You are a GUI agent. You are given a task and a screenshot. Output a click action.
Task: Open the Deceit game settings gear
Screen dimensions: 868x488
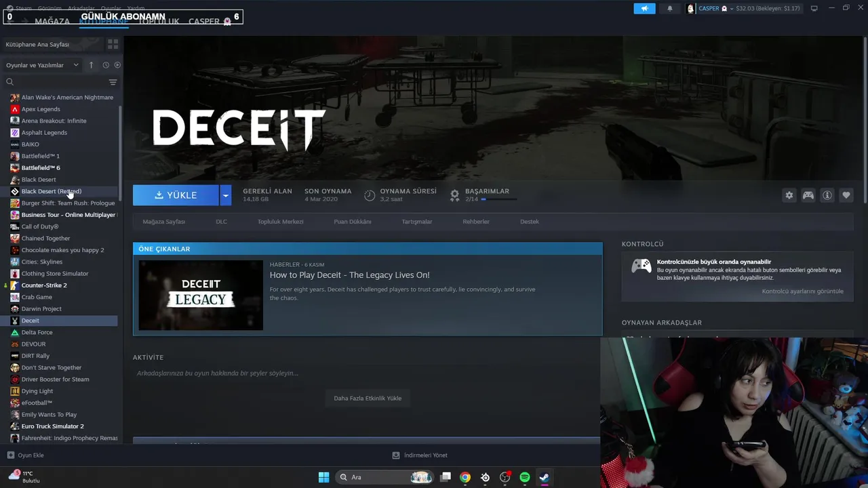click(789, 195)
